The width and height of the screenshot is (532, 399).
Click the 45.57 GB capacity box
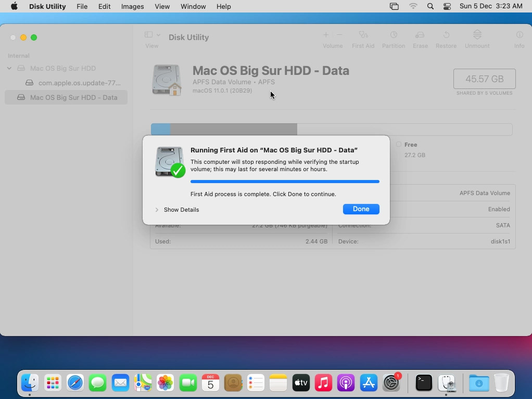pos(485,79)
